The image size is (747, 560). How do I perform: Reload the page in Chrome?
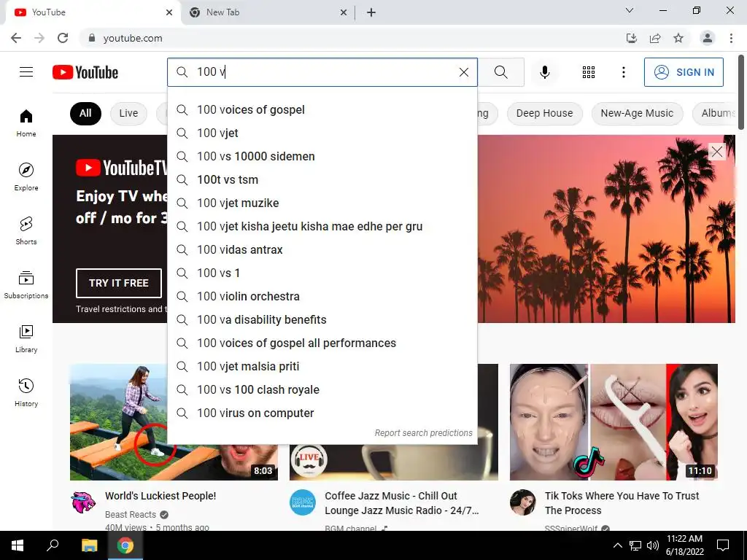(63, 38)
